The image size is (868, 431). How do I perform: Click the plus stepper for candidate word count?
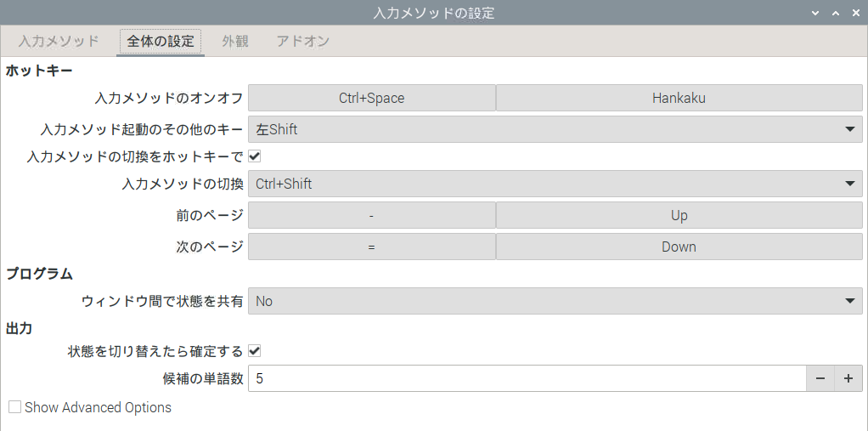pyautogui.click(x=848, y=378)
